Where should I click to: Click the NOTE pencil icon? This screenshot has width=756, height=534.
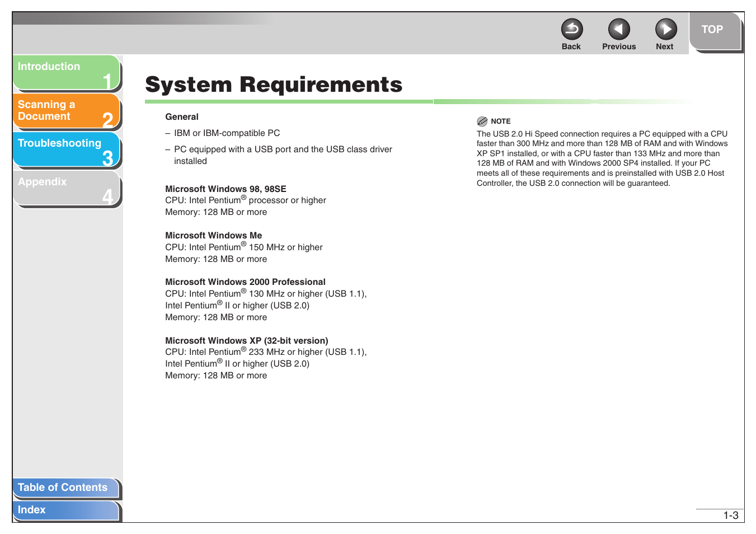pyautogui.click(x=482, y=121)
